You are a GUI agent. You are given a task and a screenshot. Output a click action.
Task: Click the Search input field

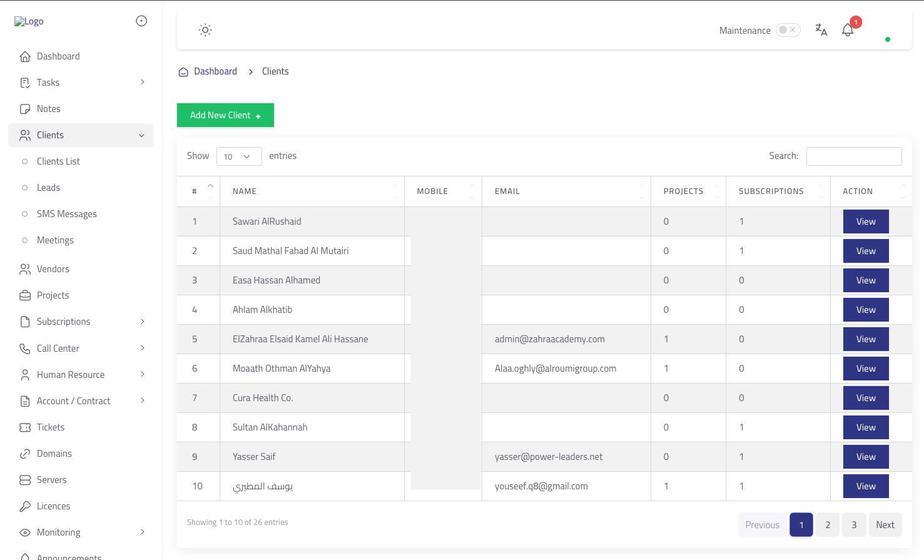click(x=853, y=156)
